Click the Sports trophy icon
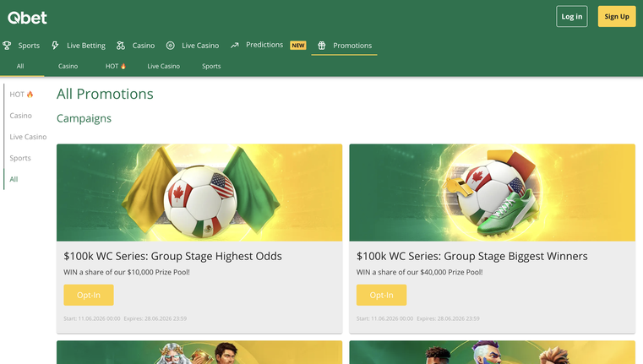Viewport: 643px width, 364px height. [7, 46]
